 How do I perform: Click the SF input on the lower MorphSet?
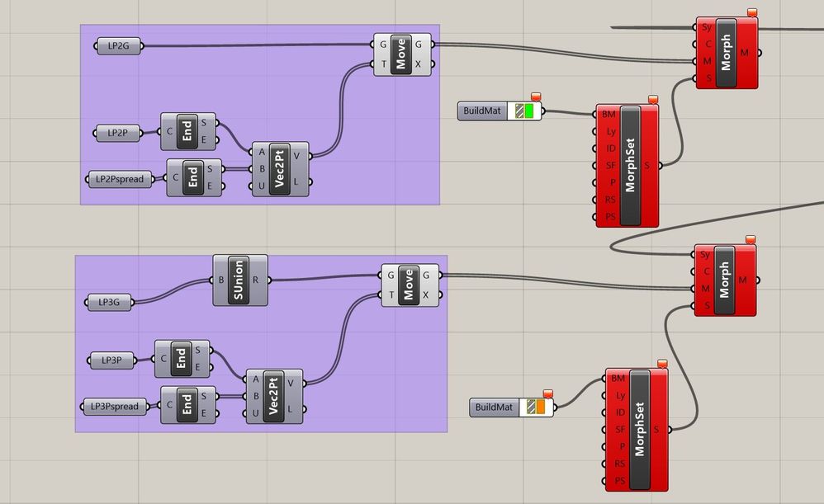pos(620,430)
